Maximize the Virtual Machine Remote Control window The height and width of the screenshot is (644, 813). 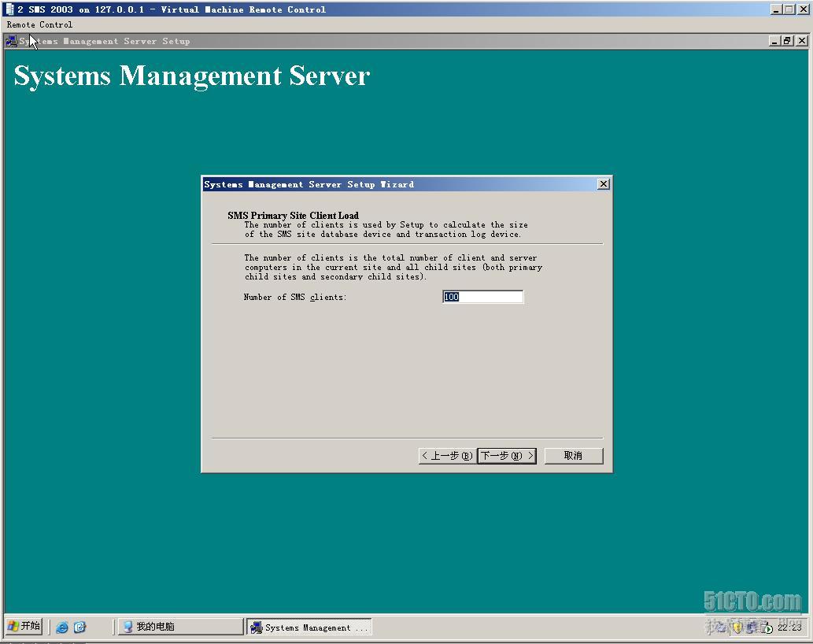tap(789, 9)
